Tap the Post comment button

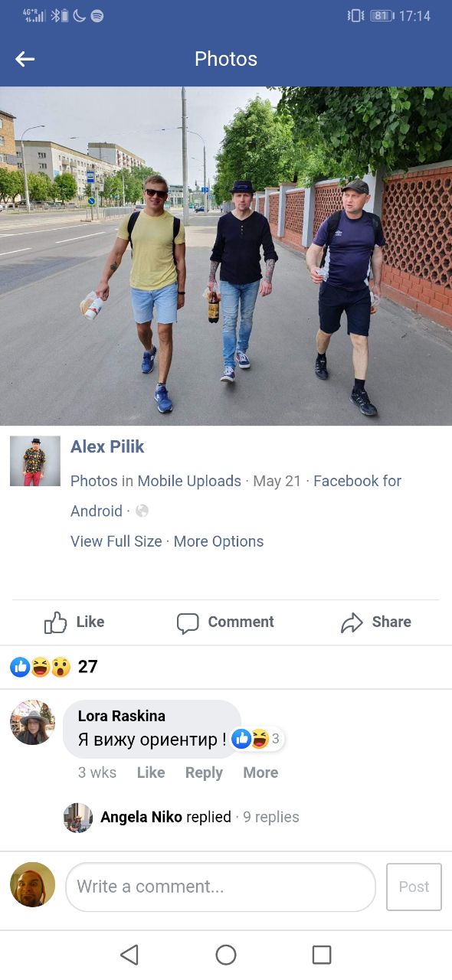[x=414, y=887]
